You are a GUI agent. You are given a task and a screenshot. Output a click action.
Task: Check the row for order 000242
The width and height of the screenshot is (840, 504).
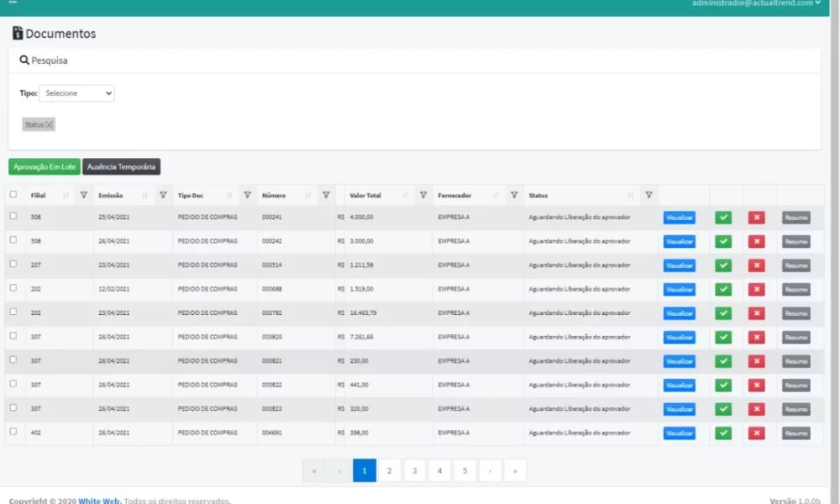point(13,240)
